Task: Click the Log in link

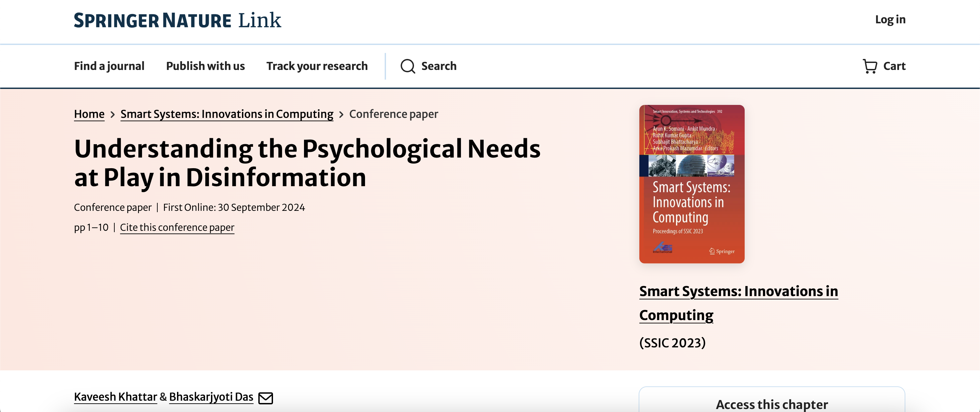Action: click(890, 19)
